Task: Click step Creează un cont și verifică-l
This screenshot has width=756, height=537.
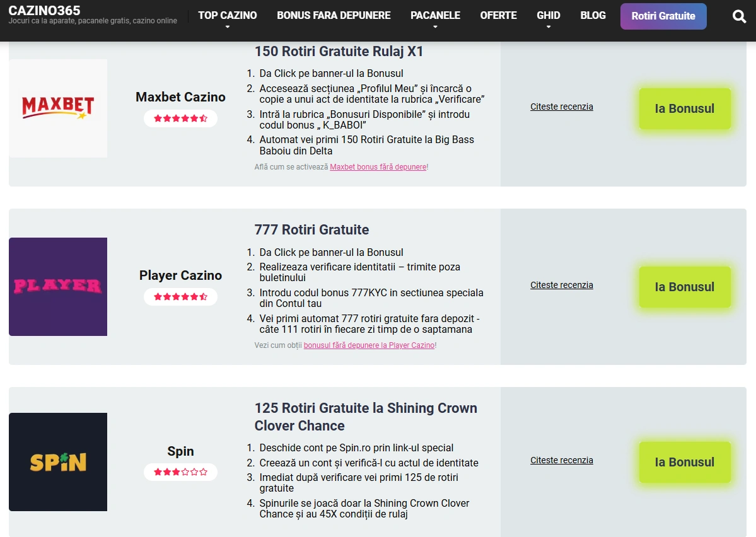Action: pos(369,463)
